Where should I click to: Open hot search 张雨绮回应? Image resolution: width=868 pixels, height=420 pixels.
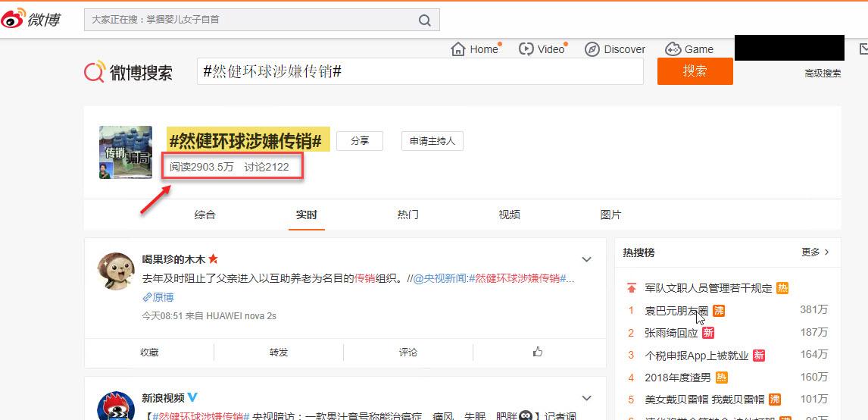pyautogui.click(x=672, y=333)
